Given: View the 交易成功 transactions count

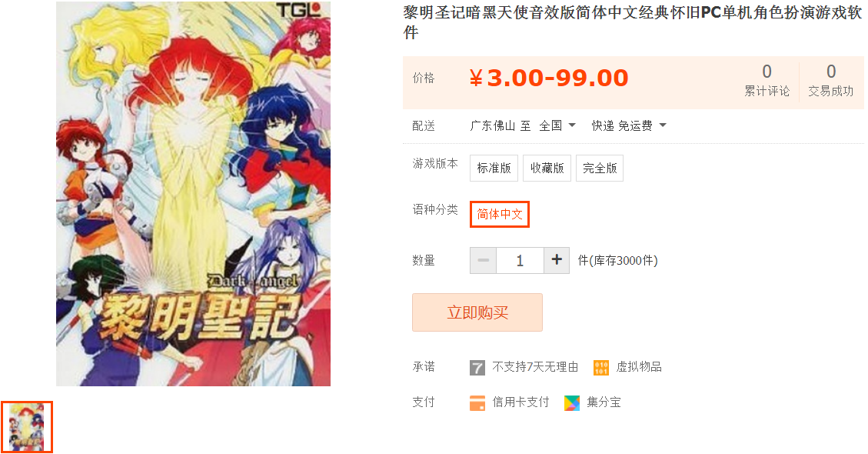Looking at the screenshot, I should click(x=831, y=81).
